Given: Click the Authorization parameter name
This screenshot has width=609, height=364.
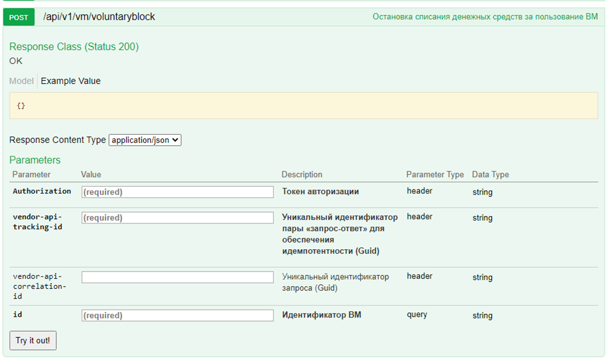Looking at the screenshot, I should point(42,191).
